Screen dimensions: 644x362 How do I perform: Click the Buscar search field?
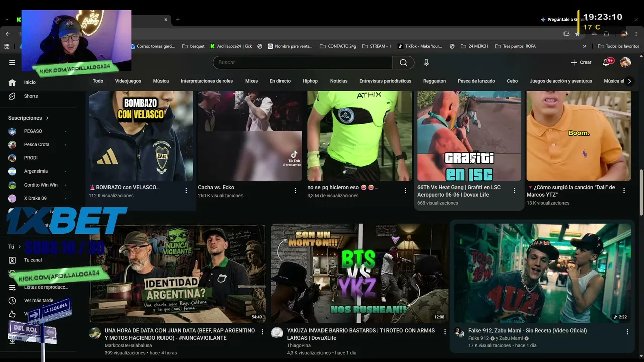click(303, 62)
